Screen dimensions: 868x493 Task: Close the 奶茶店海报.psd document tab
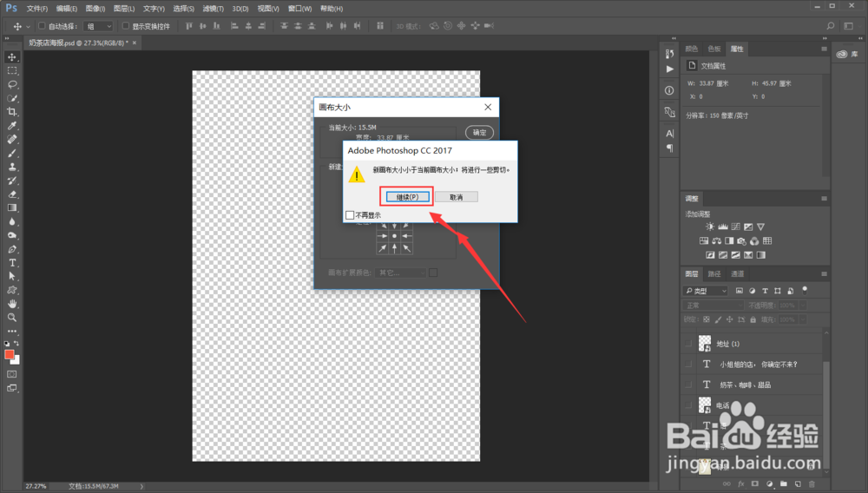(134, 43)
